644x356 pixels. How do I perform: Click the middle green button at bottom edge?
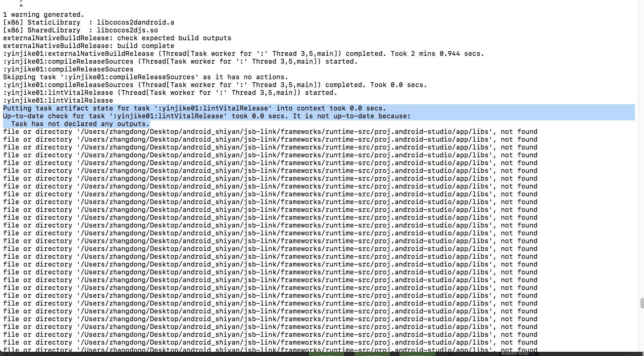(372, 354)
